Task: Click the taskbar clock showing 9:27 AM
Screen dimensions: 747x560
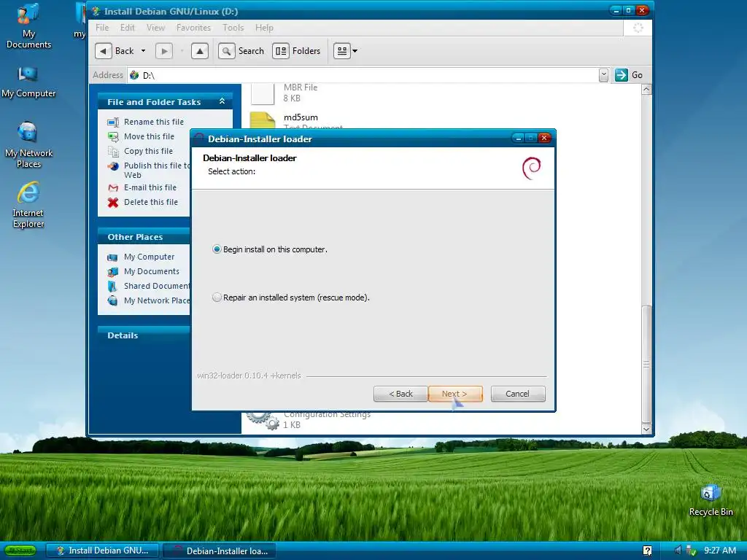Action: click(720, 551)
